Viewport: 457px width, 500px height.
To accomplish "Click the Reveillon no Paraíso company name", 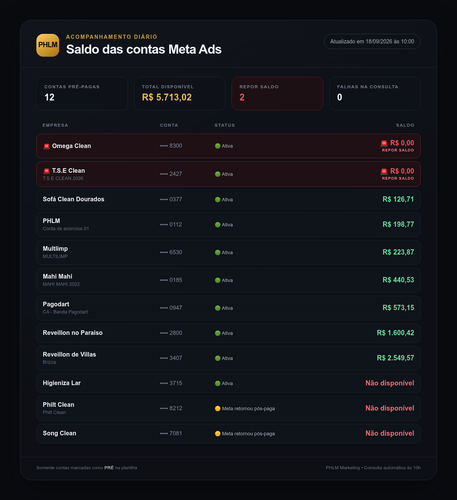I will coord(73,333).
